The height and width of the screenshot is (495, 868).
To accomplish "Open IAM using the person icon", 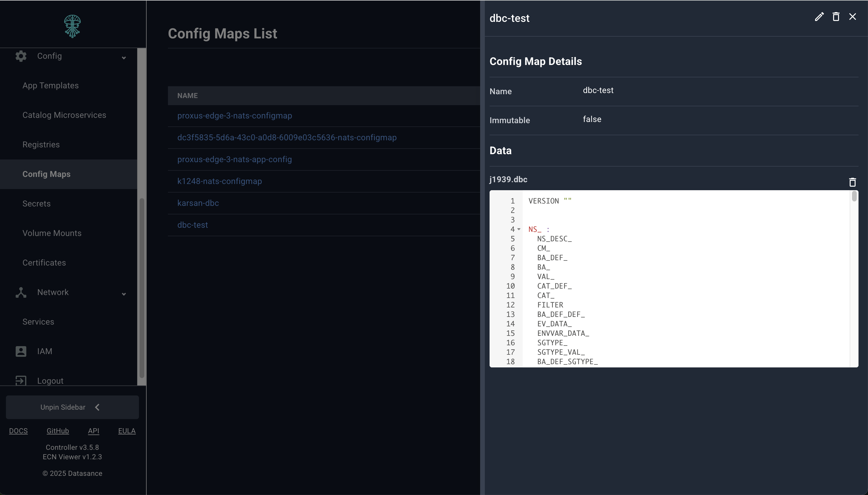I will click(x=20, y=351).
